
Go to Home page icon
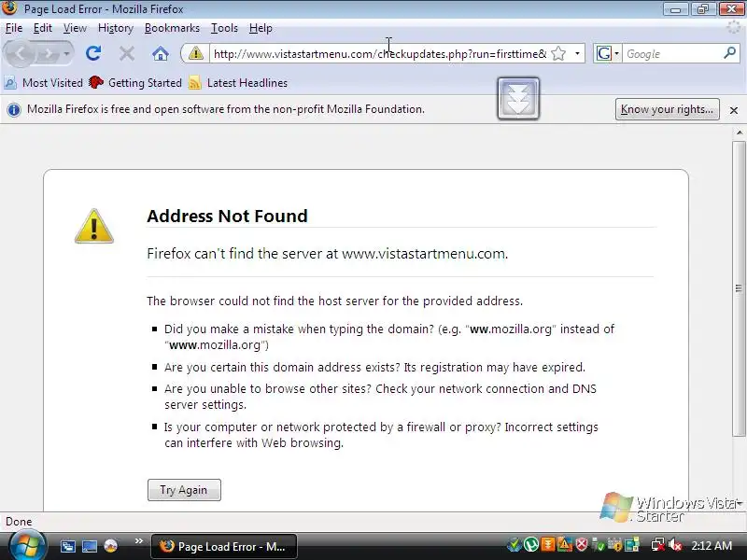[161, 53]
